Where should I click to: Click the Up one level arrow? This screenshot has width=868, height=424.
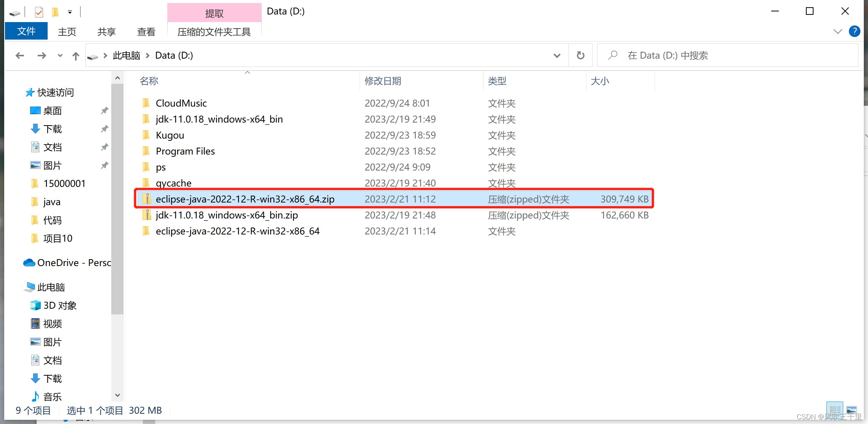[75, 56]
